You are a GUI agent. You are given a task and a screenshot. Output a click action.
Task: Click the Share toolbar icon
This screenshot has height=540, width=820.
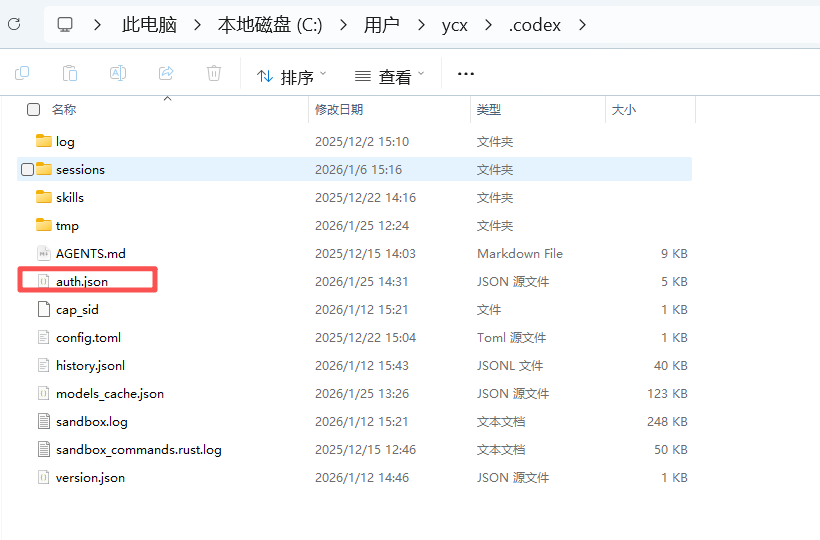pos(166,73)
